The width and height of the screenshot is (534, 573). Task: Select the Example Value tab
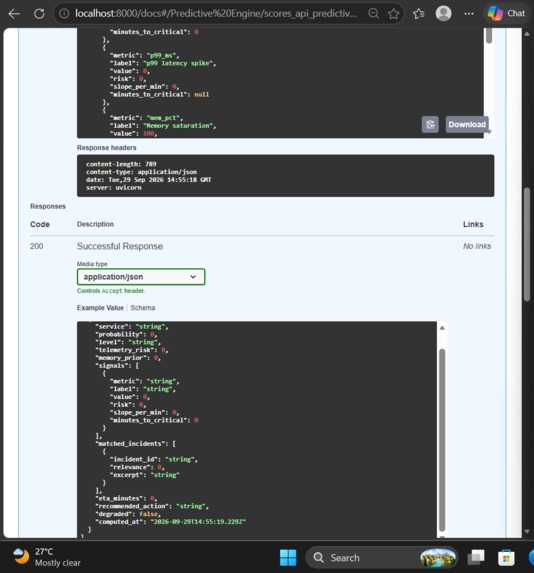pos(100,308)
